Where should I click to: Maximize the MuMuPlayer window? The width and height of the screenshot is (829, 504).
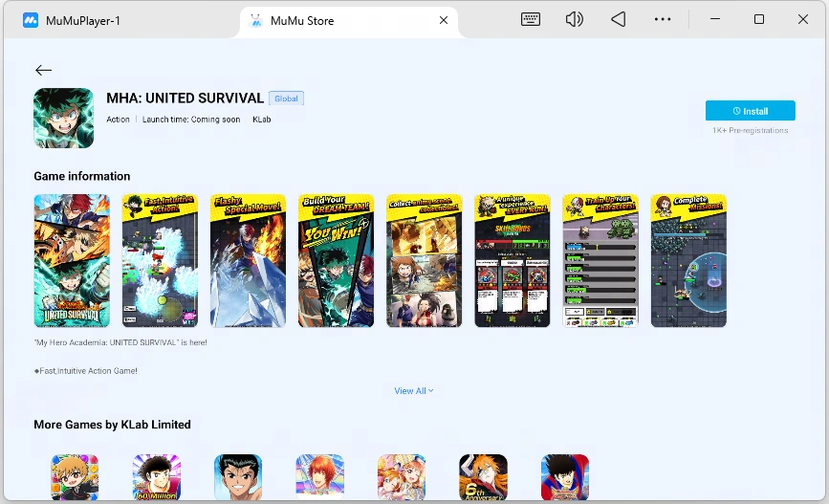click(758, 19)
